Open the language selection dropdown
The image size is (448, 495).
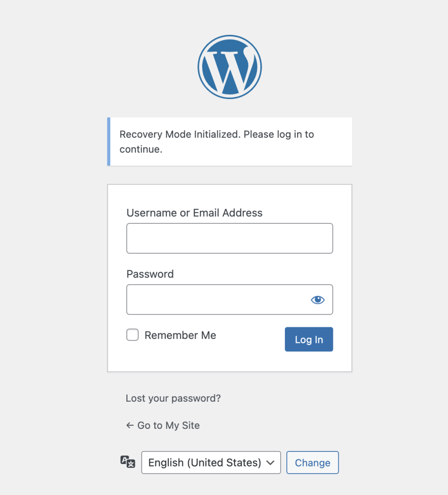pyautogui.click(x=211, y=463)
